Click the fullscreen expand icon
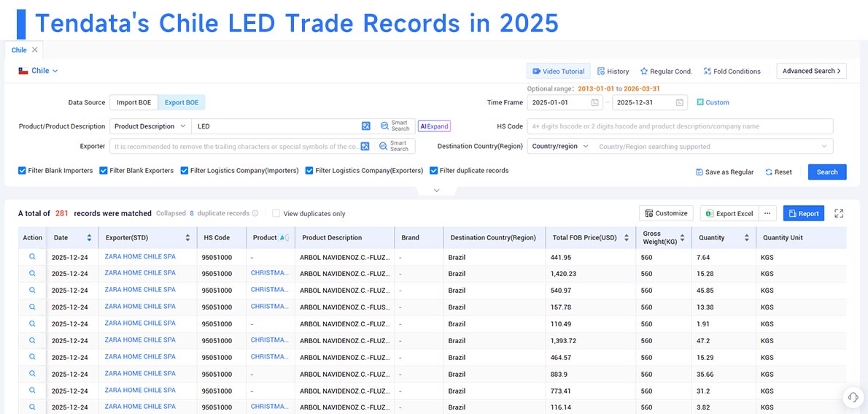Viewport: 868px width, 414px height. [x=839, y=213]
